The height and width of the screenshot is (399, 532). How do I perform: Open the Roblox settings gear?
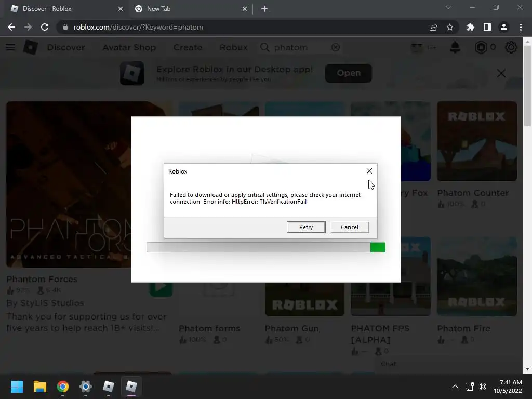tap(511, 47)
